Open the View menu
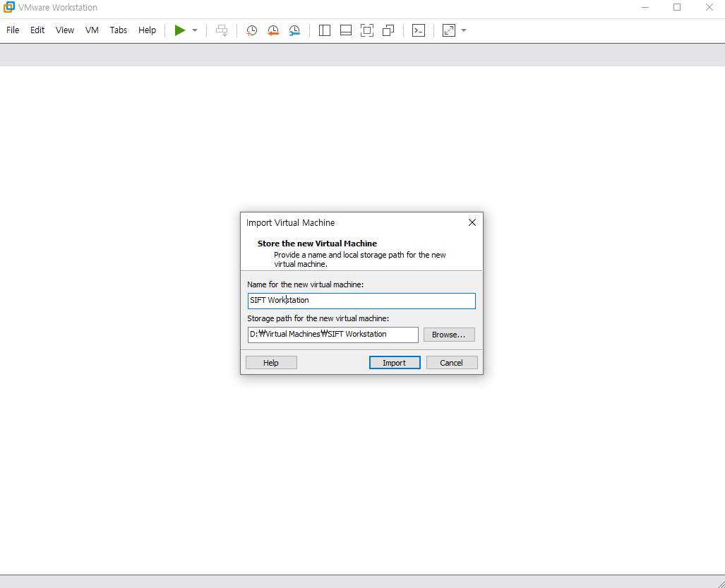 click(x=65, y=30)
